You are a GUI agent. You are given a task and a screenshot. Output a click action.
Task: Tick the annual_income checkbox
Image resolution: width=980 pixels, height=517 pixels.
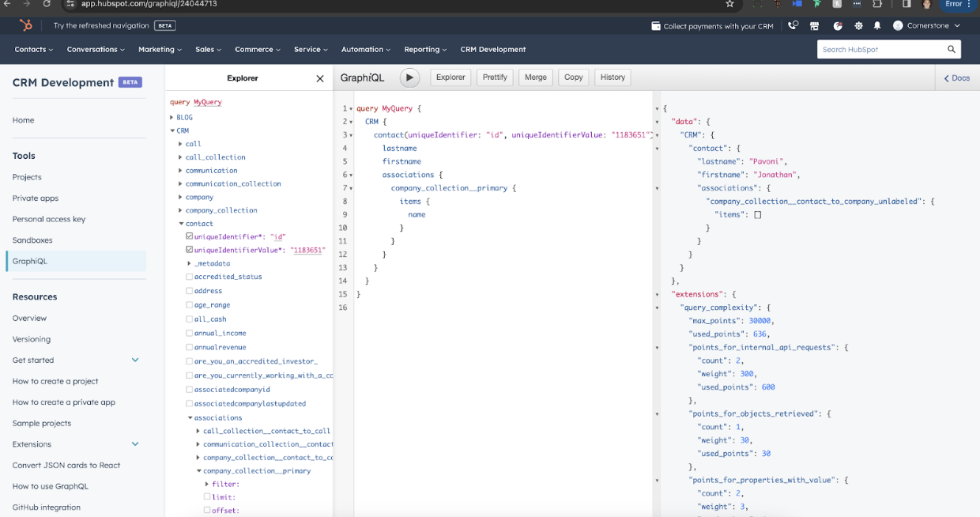click(x=190, y=333)
